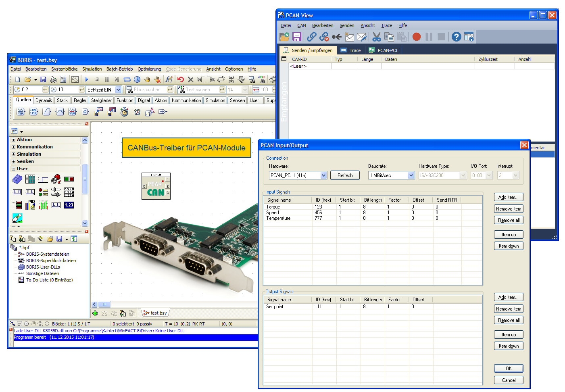The height and width of the screenshot is (392, 565).
Task: Click Item down button for Output Signals
Action: 509,346
